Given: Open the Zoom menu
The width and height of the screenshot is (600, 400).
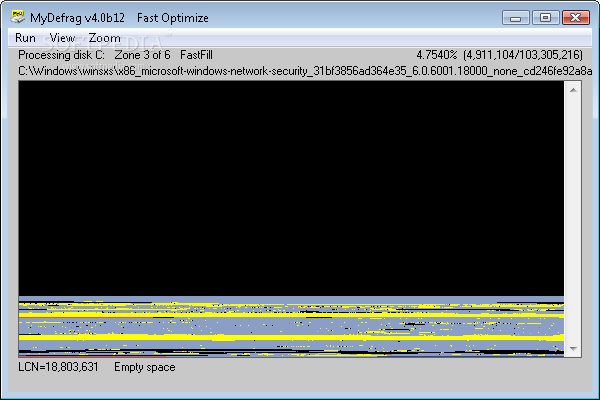Looking at the screenshot, I should pos(104,38).
